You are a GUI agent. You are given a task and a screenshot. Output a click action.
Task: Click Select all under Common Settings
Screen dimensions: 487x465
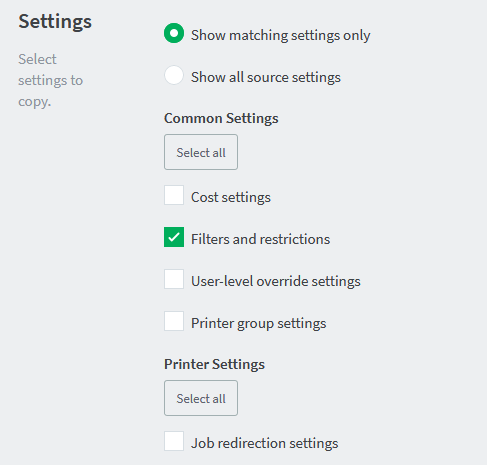201,152
